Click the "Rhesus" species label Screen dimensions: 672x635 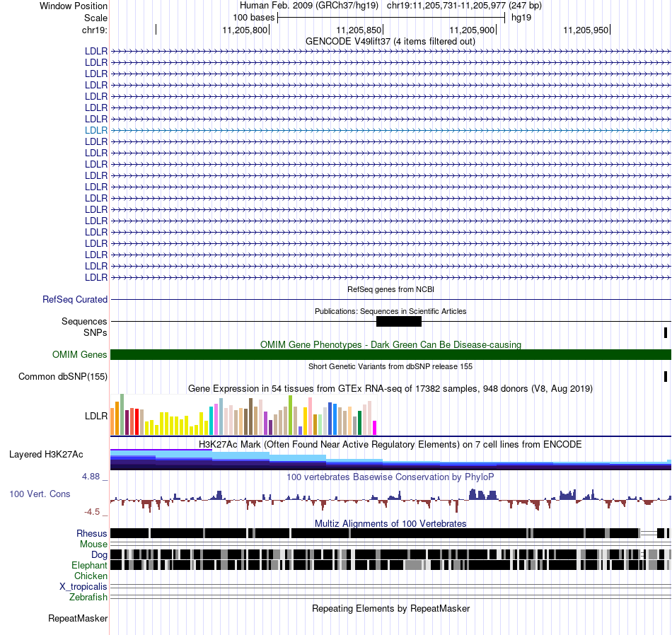92,533
